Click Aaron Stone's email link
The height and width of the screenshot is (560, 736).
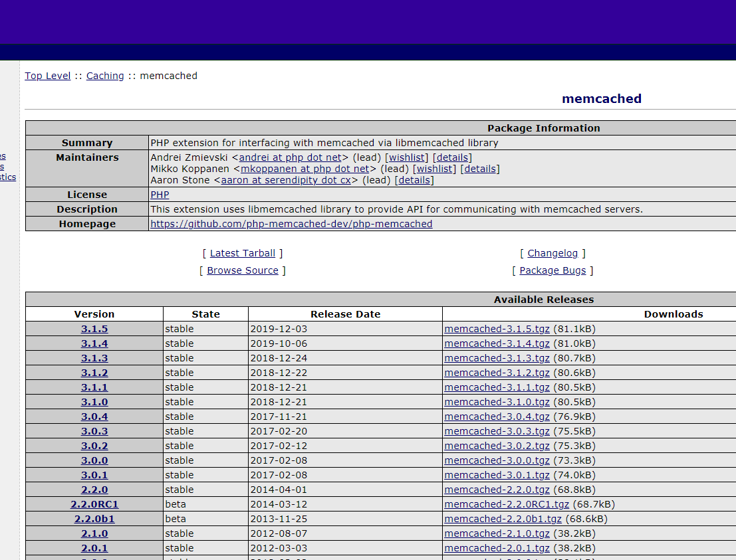click(286, 180)
